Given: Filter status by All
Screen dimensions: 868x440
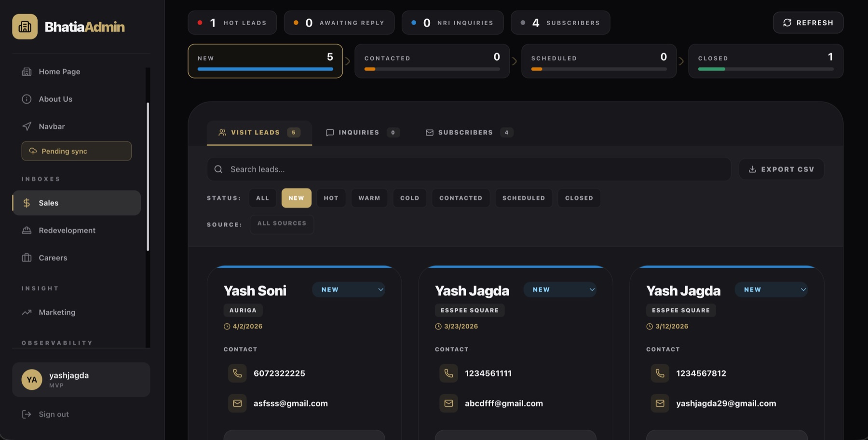Looking at the screenshot, I should 263,198.
